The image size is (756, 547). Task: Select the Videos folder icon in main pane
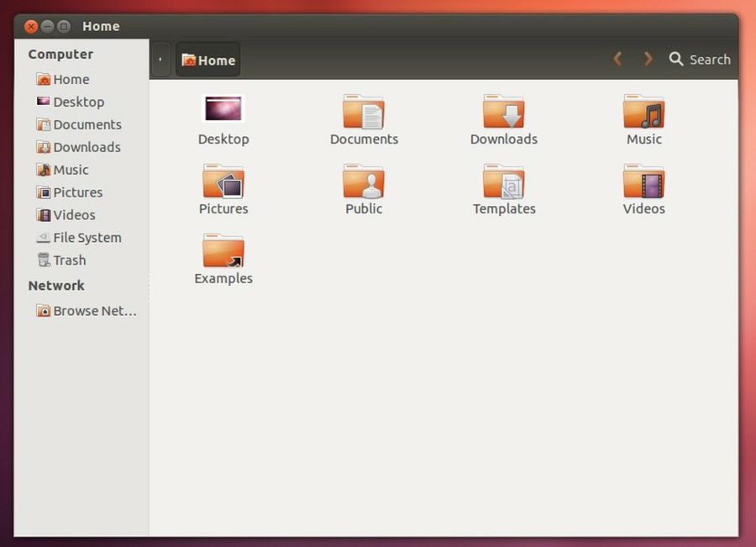pyautogui.click(x=643, y=181)
